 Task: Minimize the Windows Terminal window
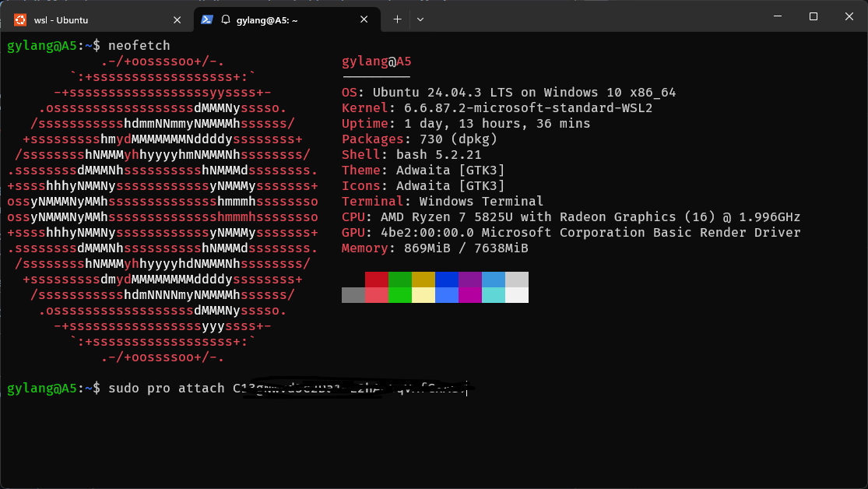778,16
